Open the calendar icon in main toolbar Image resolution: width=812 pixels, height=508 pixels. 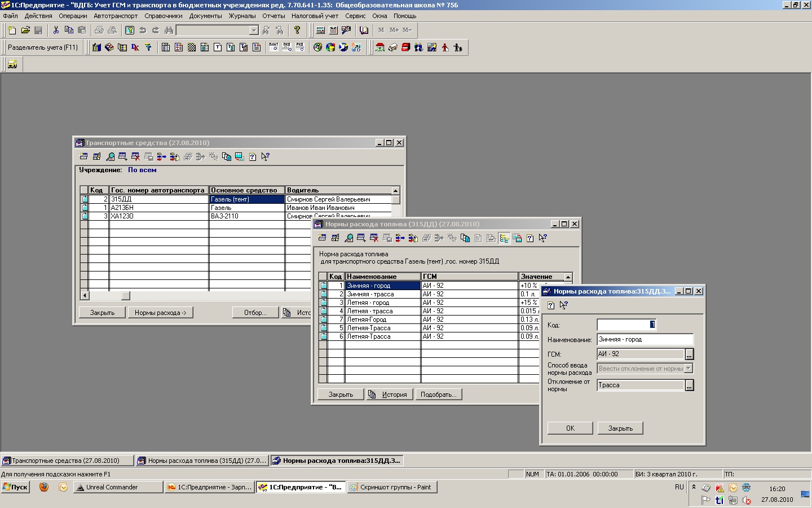click(x=333, y=30)
